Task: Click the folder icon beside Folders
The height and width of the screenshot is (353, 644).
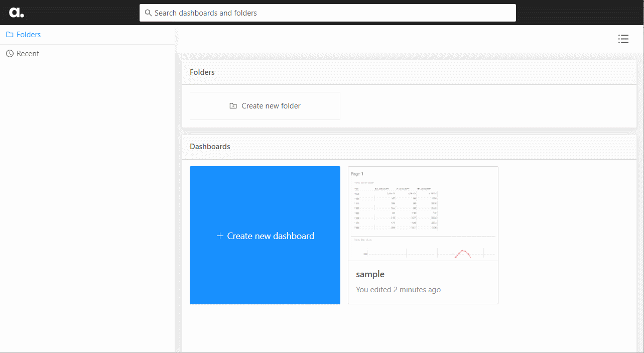Action: [10, 35]
